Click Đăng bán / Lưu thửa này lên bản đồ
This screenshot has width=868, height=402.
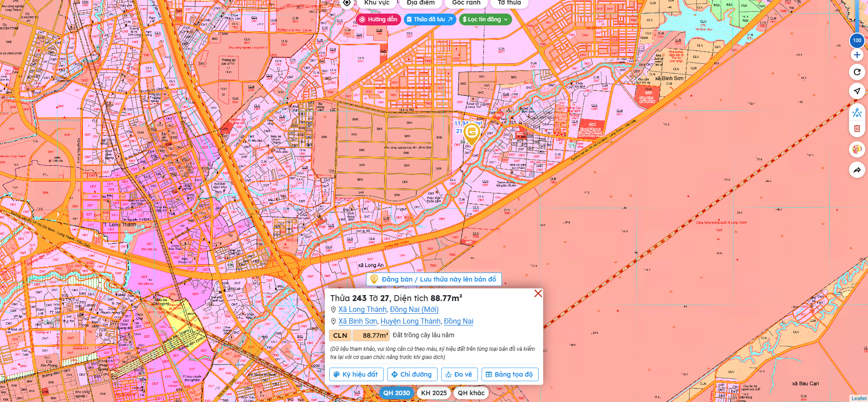[x=434, y=279]
